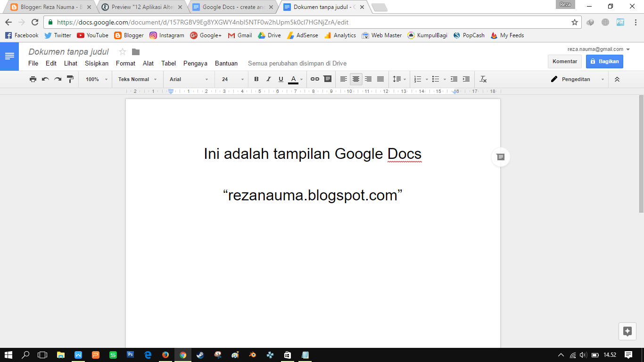Open the Google Docs home icon
The image size is (644, 362).
pos(9,56)
